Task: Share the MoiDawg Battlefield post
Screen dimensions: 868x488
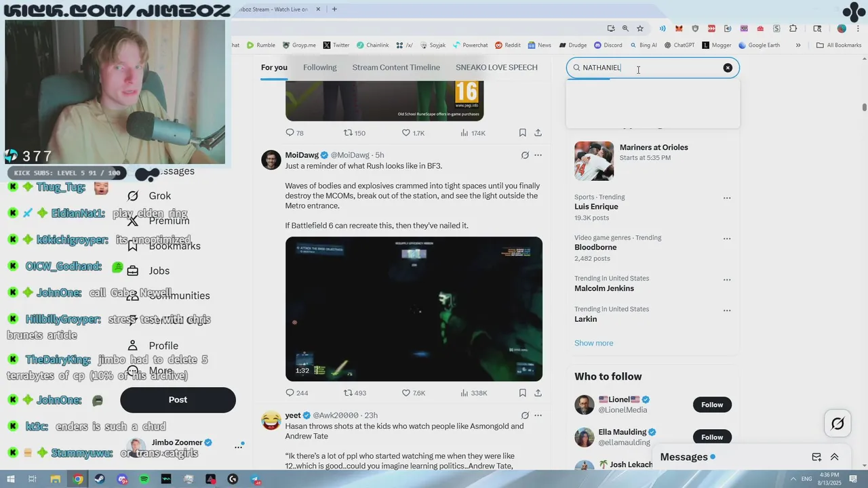Action: pyautogui.click(x=538, y=393)
